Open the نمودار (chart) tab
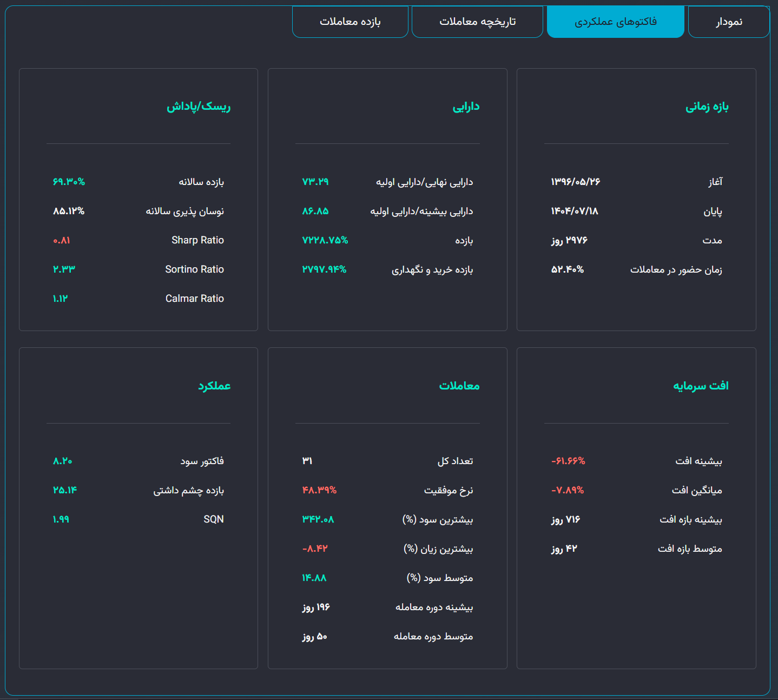778x700 pixels. click(x=729, y=22)
